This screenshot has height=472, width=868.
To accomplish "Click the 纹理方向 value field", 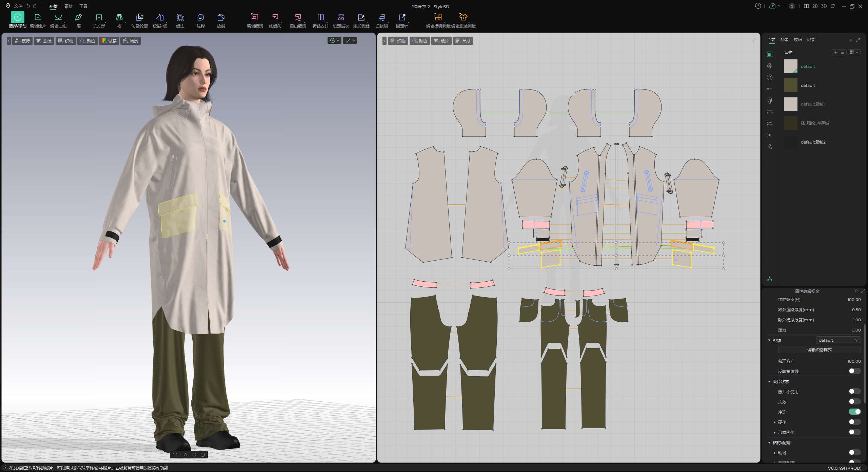I will point(853,361).
